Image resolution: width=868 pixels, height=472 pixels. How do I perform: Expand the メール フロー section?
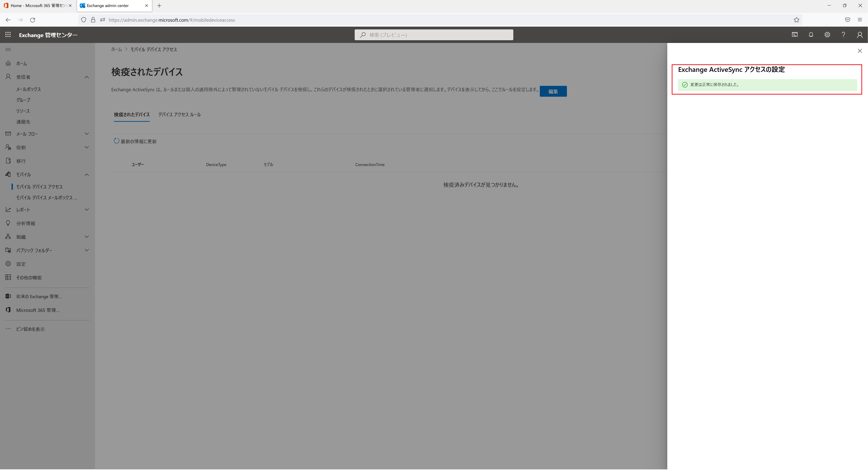tap(87, 134)
